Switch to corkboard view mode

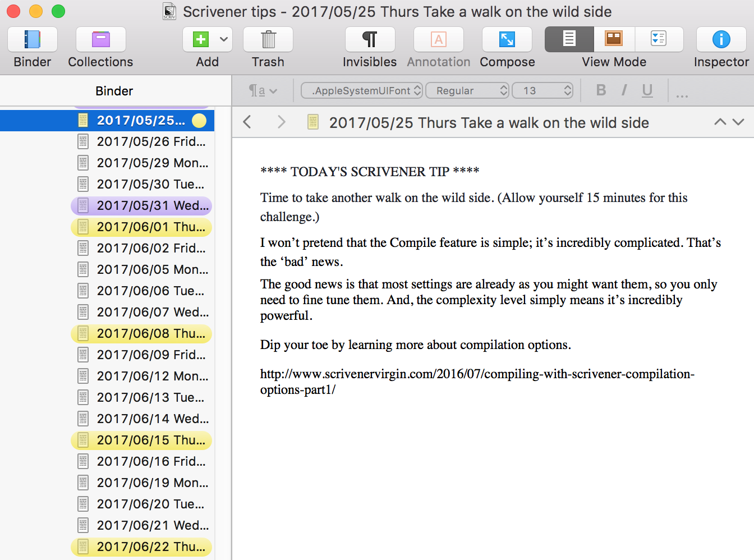click(x=614, y=39)
